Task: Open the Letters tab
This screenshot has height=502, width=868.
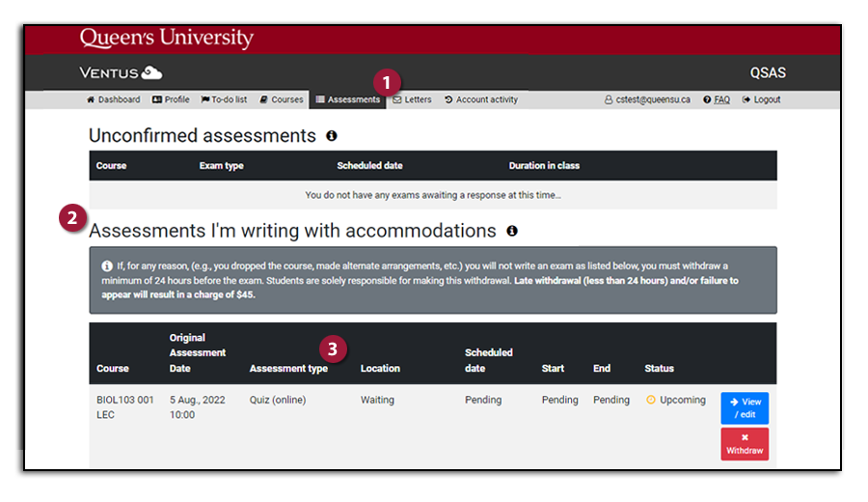Action: click(x=412, y=99)
